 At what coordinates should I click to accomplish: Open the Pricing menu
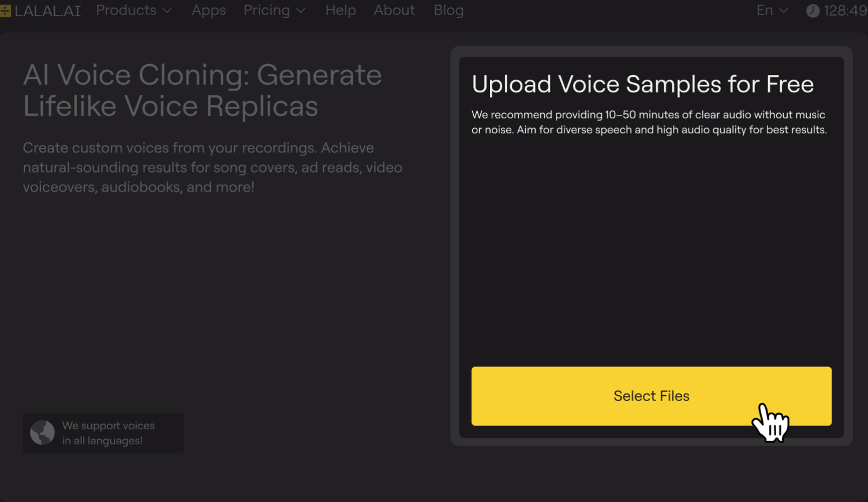tap(266, 10)
